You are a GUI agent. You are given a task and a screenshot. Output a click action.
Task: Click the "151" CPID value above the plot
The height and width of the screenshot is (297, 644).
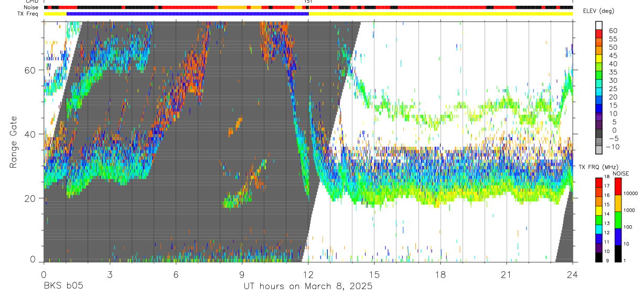tap(308, 2)
